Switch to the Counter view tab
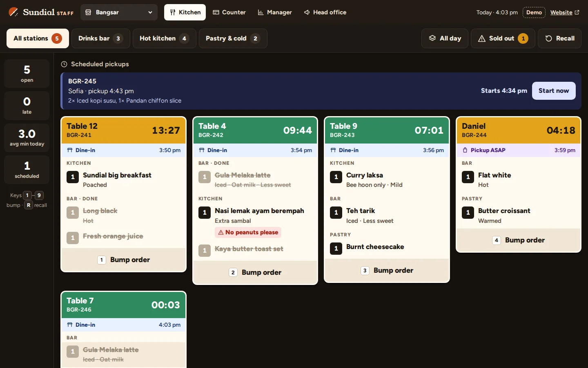588x368 pixels. pyautogui.click(x=229, y=12)
